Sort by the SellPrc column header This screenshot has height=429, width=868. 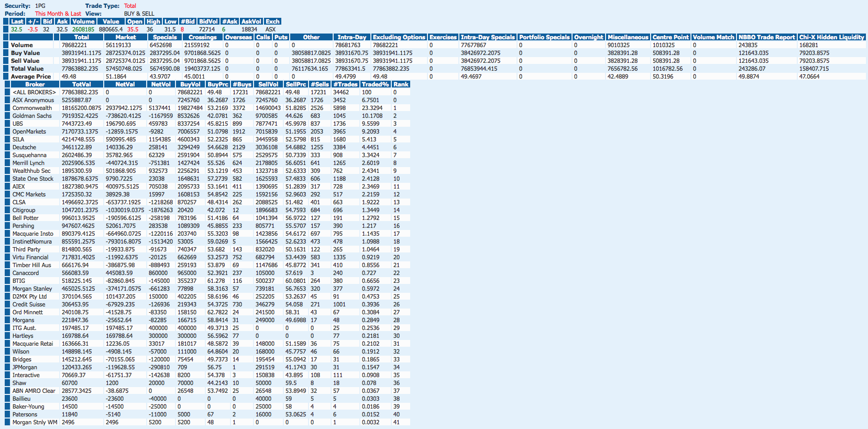296,84
